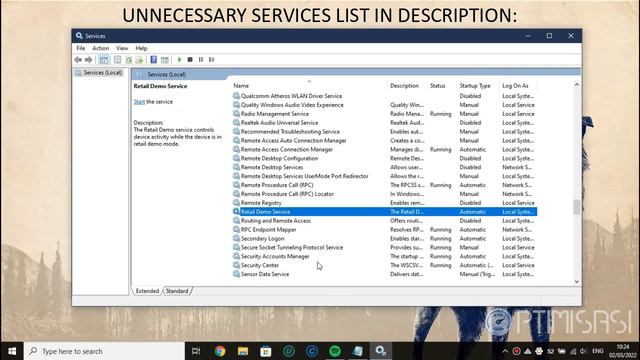Open Google Chrome from the taskbar
Image resolution: width=640 pixels, height=360 pixels.
click(220, 351)
